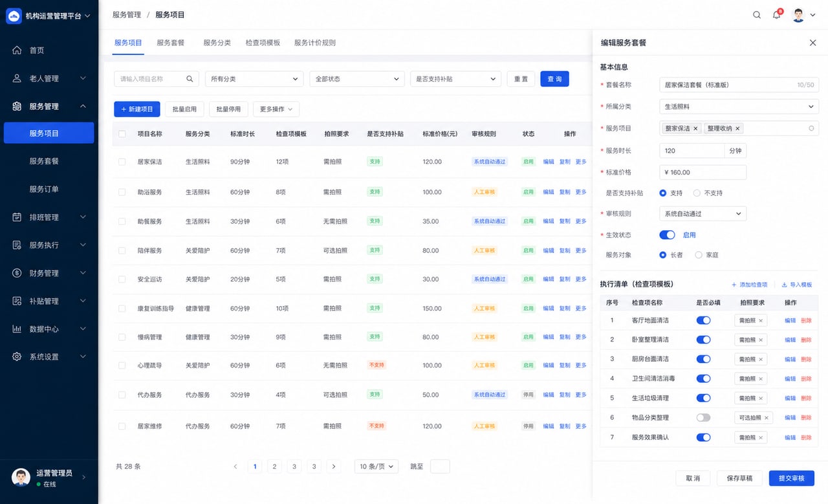Clear 可选拍照 tag in 物品分类整理 row
The height and width of the screenshot is (504, 828).
click(x=767, y=418)
